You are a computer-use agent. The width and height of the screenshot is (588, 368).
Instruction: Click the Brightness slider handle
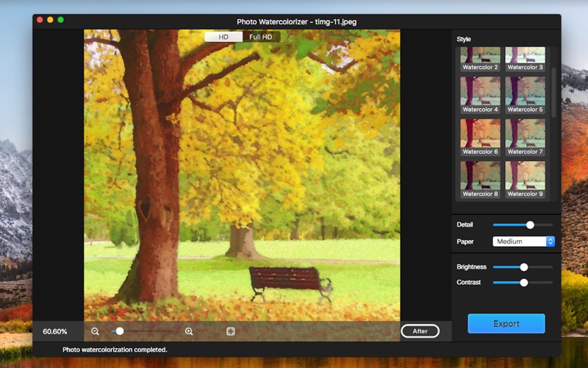[524, 267]
